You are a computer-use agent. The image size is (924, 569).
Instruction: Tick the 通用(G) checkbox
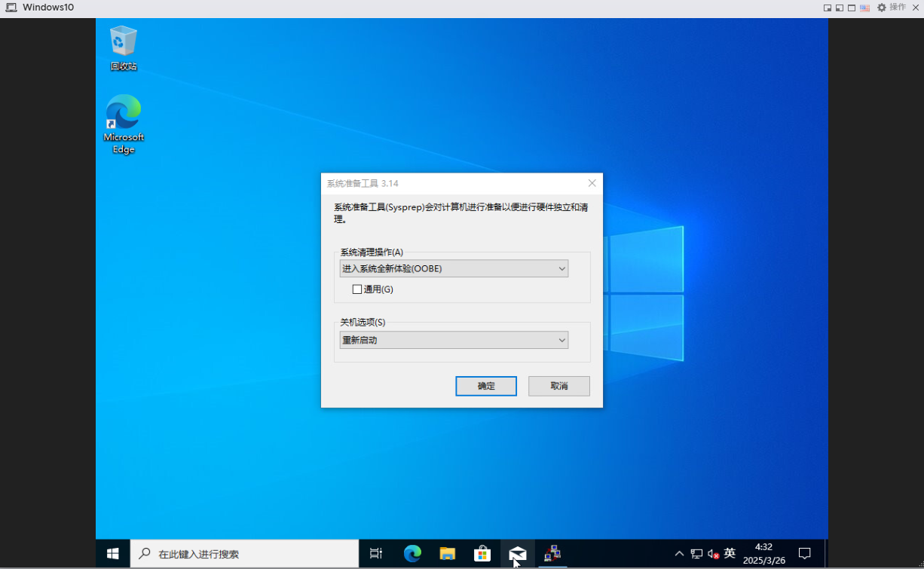pos(357,289)
